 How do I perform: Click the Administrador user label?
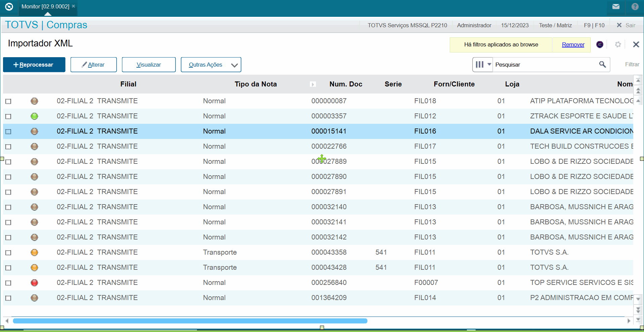[474, 25]
